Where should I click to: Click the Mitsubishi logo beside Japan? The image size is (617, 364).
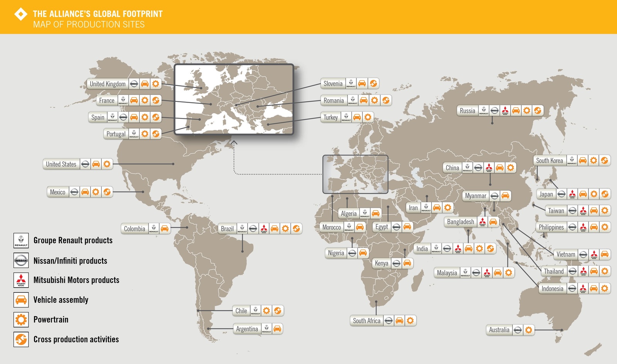point(572,194)
